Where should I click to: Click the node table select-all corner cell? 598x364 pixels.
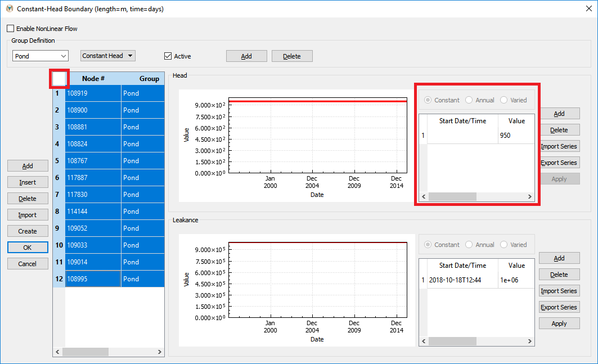(x=59, y=79)
